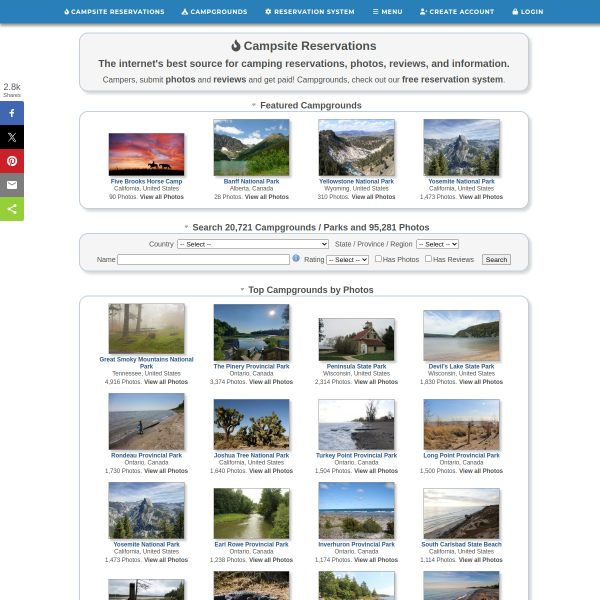
Task: Go to Create Account
Action: pyautogui.click(x=457, y=12)
